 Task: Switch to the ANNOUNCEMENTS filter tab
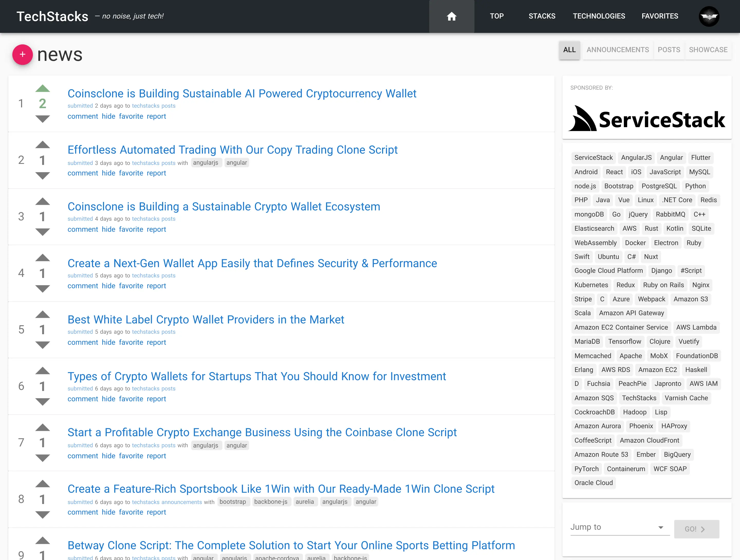(617, 50)
